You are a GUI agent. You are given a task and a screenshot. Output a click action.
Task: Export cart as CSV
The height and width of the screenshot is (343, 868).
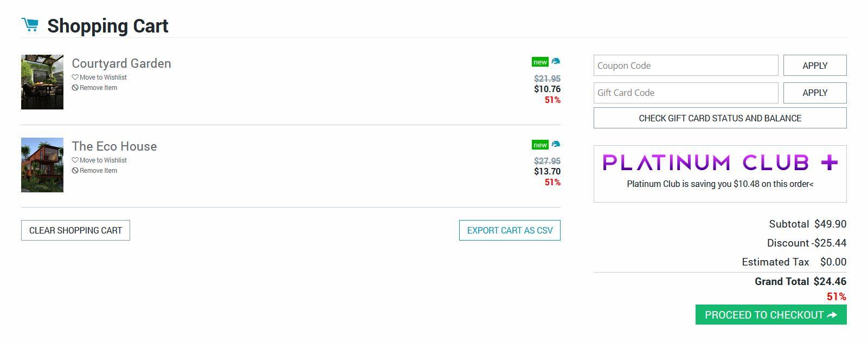point(510,230)
